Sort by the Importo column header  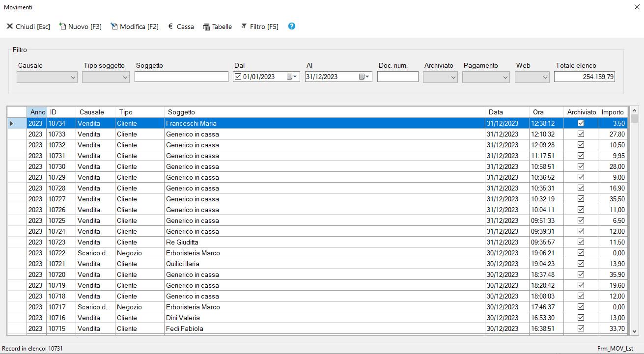[613, 112]
